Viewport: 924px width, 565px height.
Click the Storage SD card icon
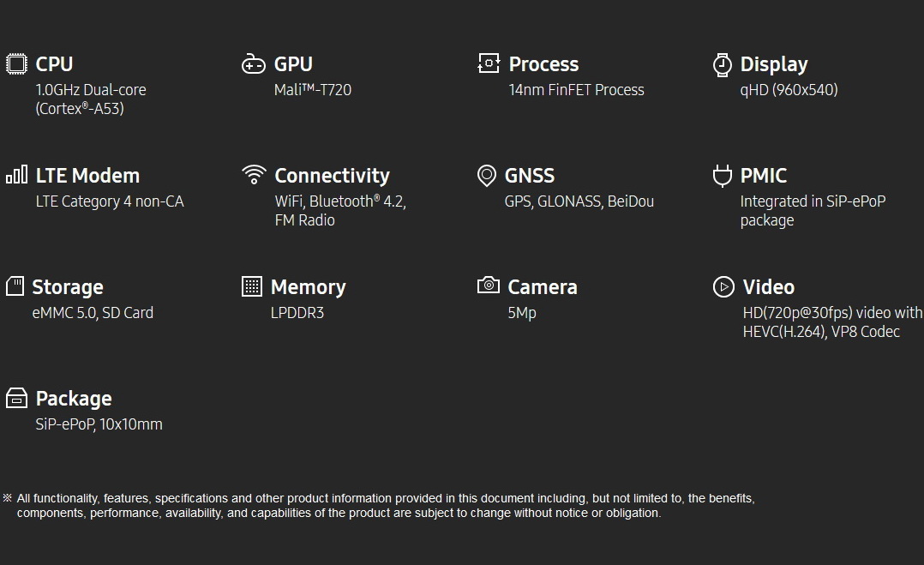15,286
